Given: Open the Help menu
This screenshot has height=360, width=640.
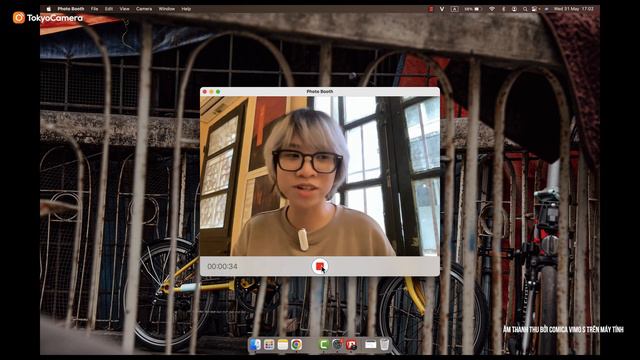Looking at the screenshot, I should coord(186,9).
